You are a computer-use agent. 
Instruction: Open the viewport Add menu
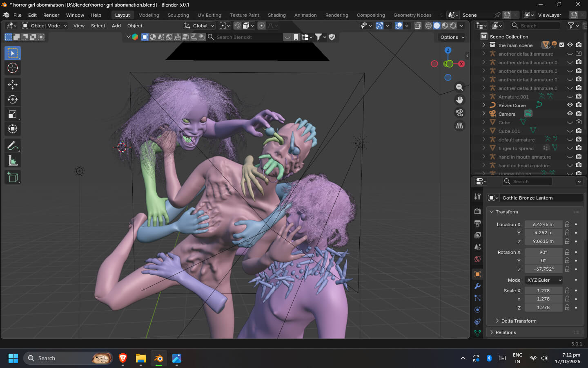[116, 26]
